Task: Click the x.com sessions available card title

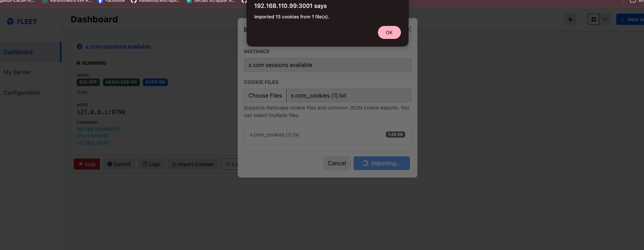Action: 118,46
